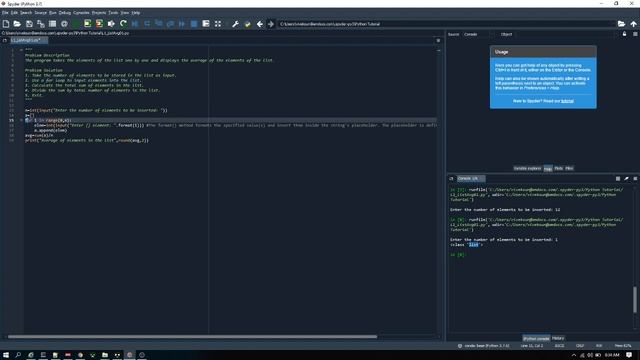
Task: Go back using the left arrow
Action: coord(260,24)
